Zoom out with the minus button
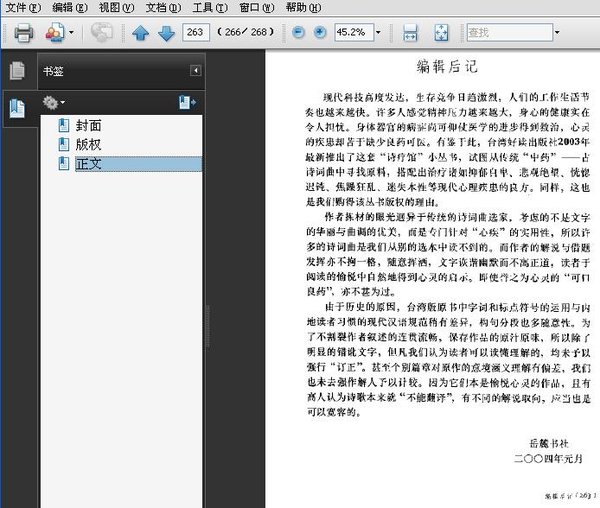This screenshot has height=508, width=600. pyautogui.click(x=298, y=32)
